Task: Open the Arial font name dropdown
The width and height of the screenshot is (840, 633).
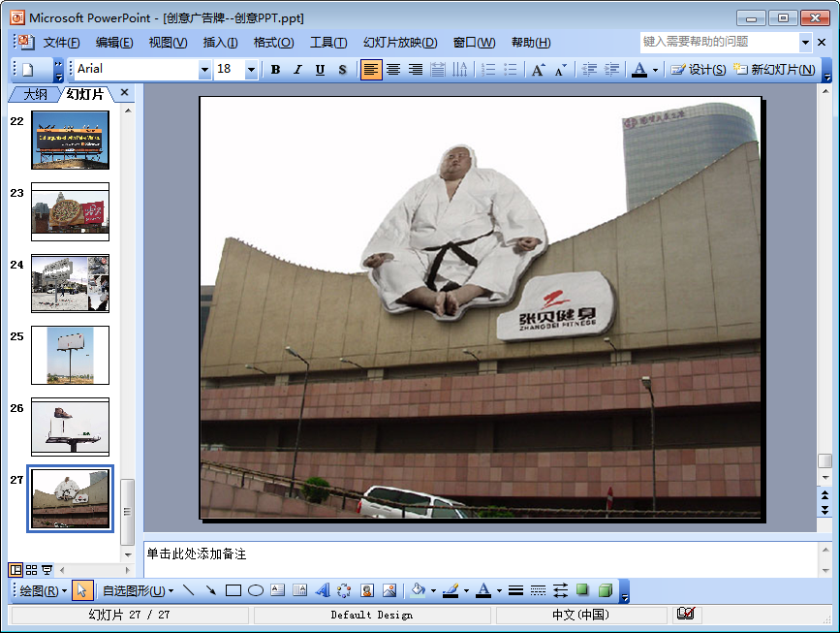Action: [x=204, y=70]
